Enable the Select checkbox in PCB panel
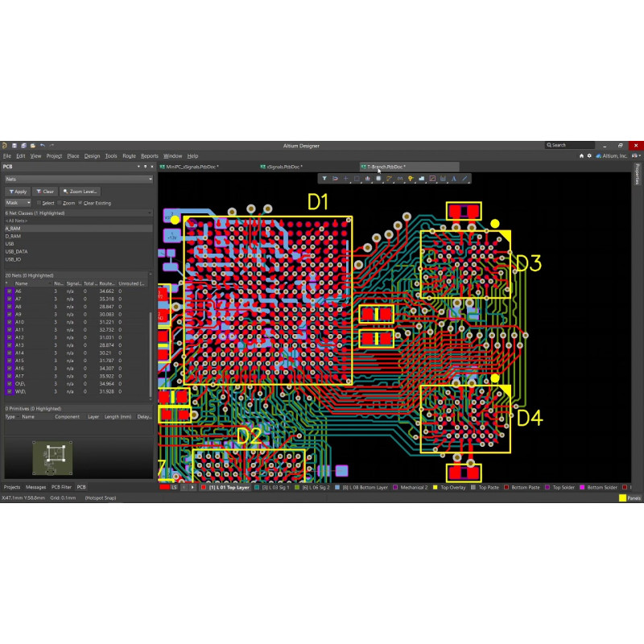The height and width of the screenshot is (644, 644). (x=38, y=203)
